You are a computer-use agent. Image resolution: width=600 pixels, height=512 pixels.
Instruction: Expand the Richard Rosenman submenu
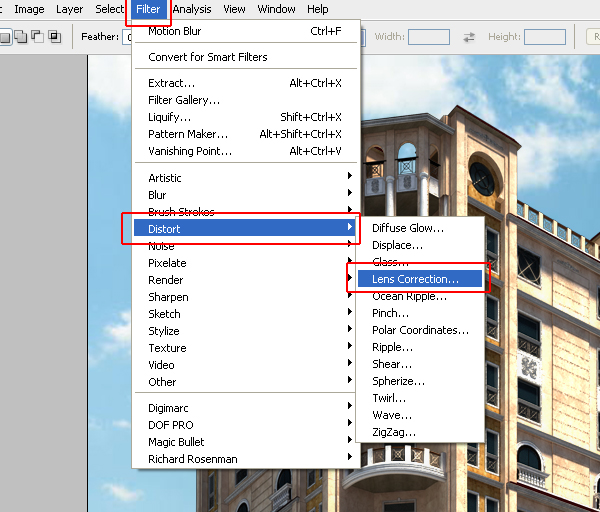point(245,459)
